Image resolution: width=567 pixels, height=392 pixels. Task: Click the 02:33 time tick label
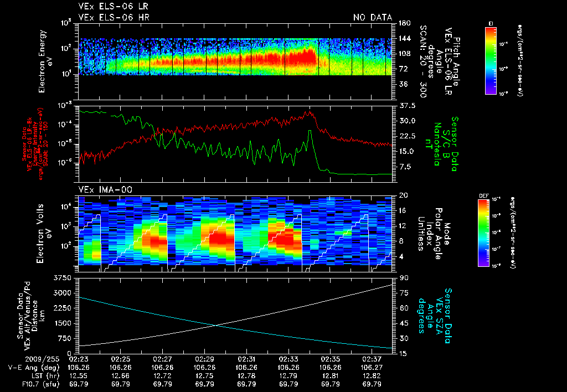tap(288, 359)
